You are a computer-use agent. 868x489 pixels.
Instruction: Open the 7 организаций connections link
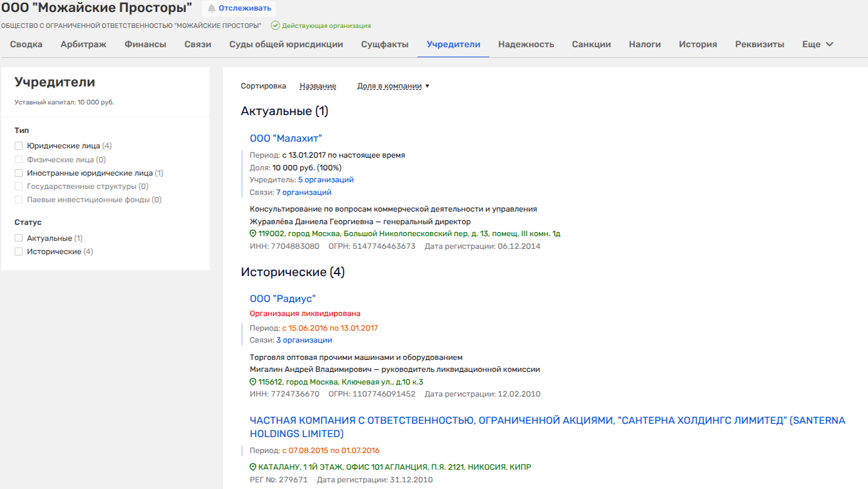click(x=304, y=192)
